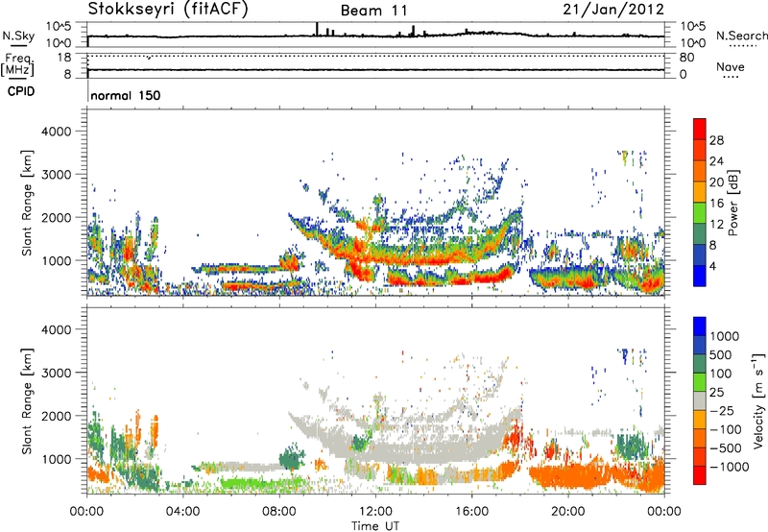The width and height of the screenshot is (768, 532).
Task: Click the '80' Nave axis tick
Action: pos(686,58)
